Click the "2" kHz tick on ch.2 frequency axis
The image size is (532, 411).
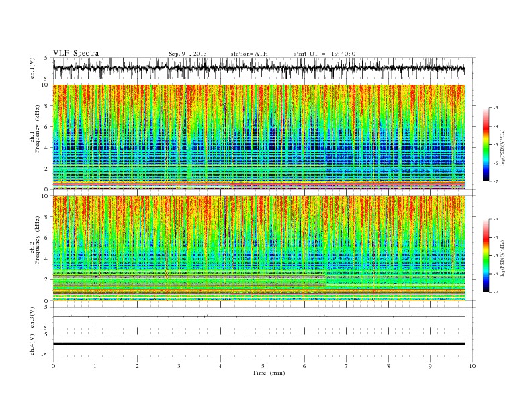tap(46, 280)
